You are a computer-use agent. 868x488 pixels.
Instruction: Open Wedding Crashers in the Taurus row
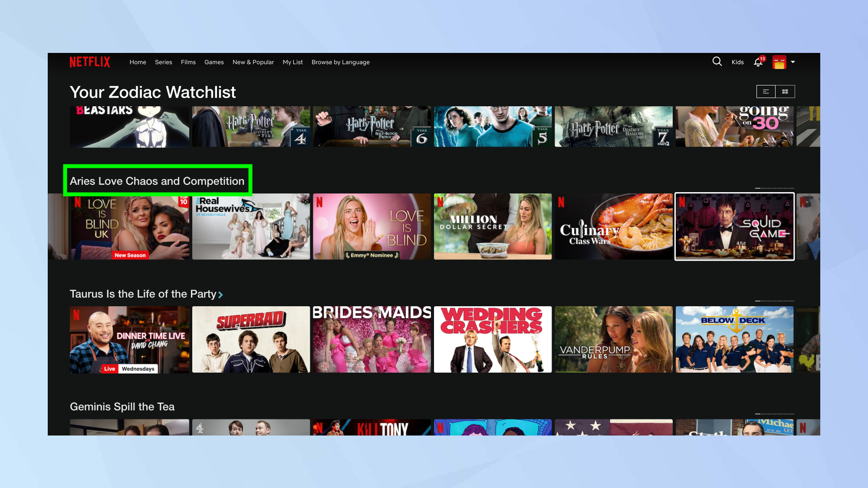point(493,339)
